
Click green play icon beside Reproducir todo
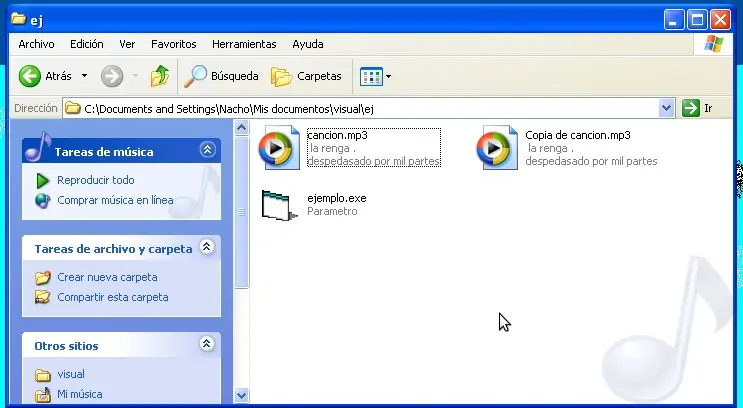(43, 181)
